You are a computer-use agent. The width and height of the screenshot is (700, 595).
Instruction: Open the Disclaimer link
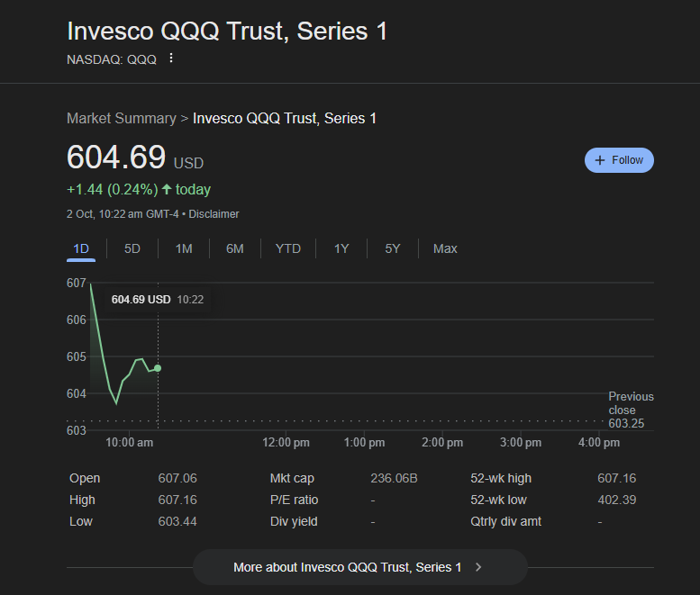point(214,214)
